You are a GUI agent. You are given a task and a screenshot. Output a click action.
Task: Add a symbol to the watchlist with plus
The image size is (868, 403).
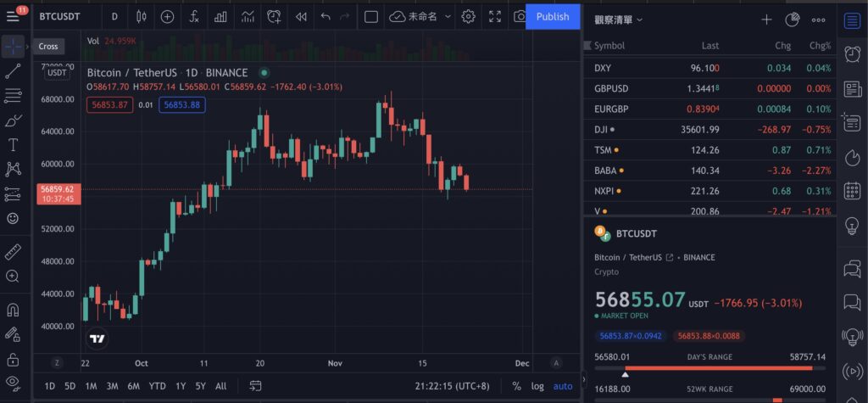766,20
